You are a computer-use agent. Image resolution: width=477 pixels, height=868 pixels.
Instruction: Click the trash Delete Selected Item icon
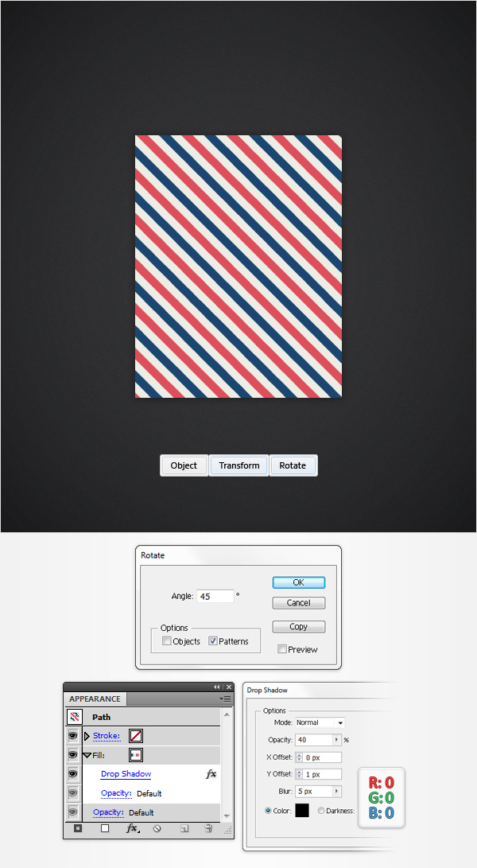pyautogui.click(x=208, y=829)
